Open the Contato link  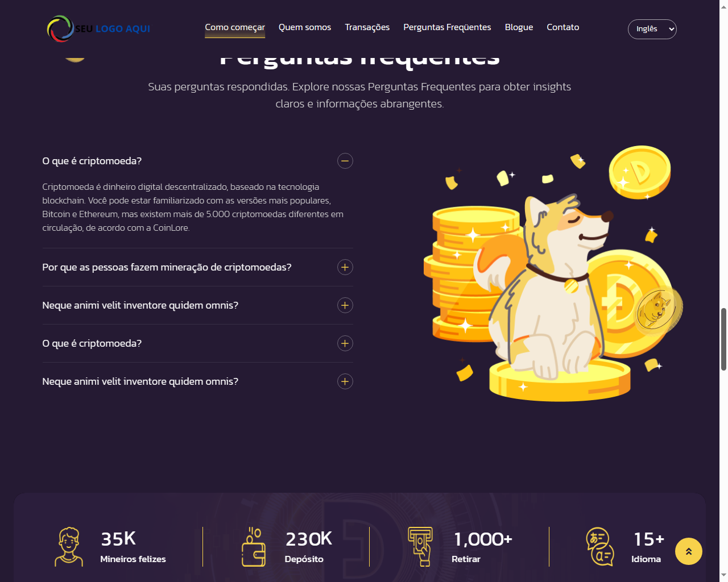(563, 27)
